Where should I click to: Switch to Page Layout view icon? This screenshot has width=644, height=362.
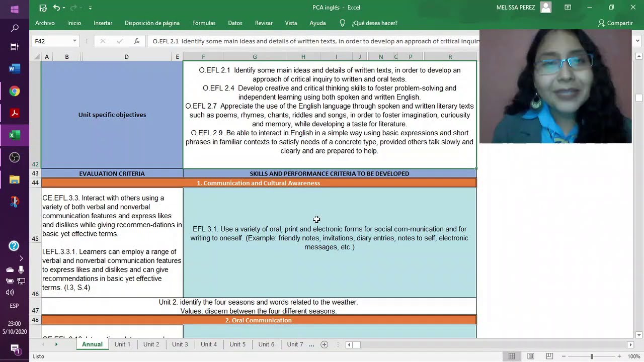coord(531,356)
